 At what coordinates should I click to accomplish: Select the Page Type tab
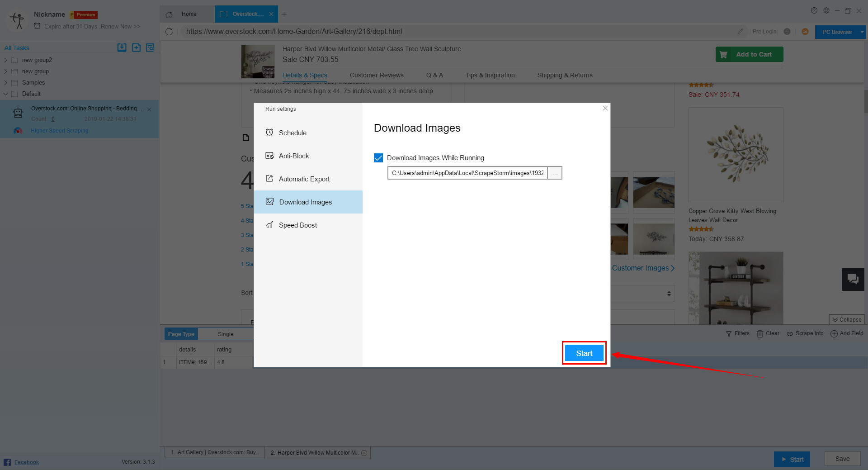pos(181,334)
